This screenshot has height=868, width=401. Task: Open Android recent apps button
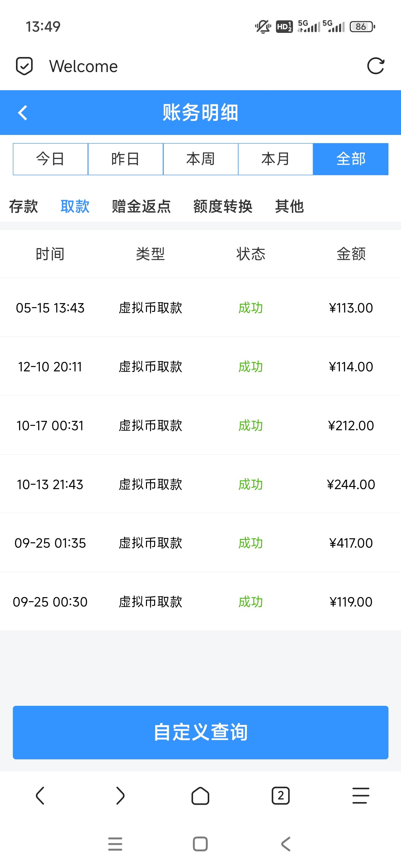[x=115, y=844]
